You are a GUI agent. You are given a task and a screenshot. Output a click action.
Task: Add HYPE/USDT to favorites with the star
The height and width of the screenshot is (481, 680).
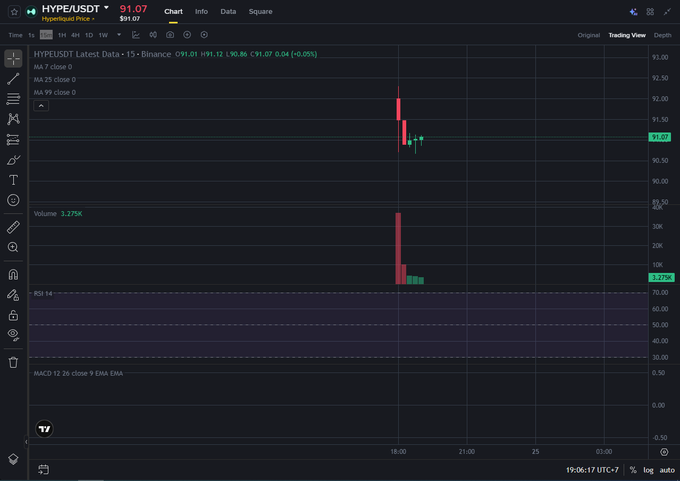point(14,12)
